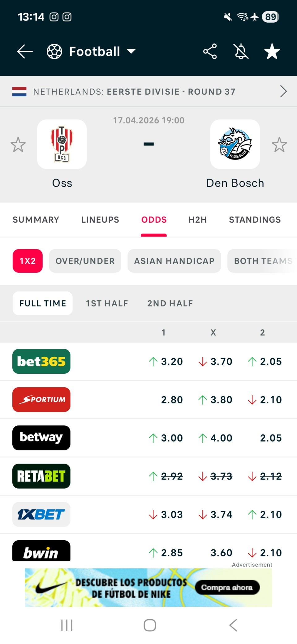Screen dimensions: 297x644
Task: Tap the share icon
Action: pos(210,51)
